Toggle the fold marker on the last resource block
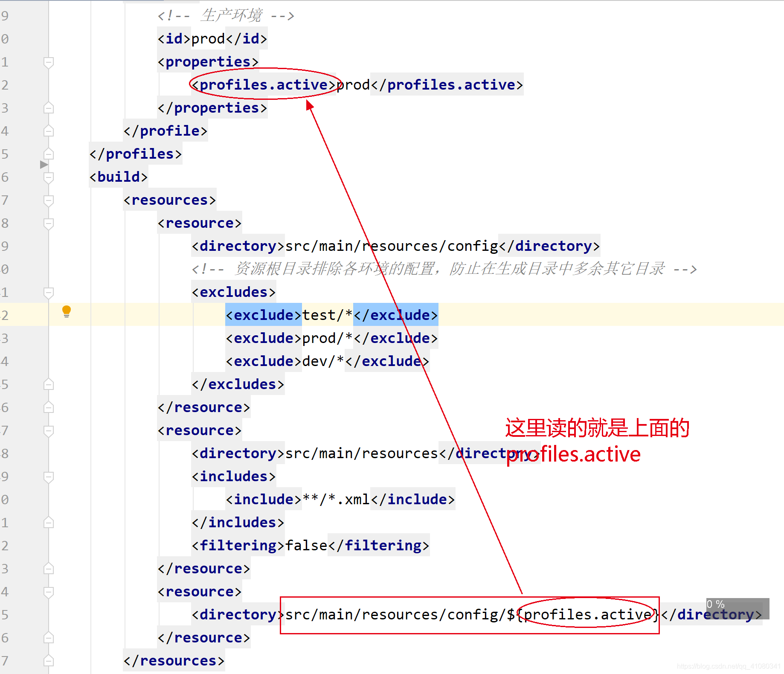The height and width of the screenshot is (674, 784). click(x=48, y=592)
